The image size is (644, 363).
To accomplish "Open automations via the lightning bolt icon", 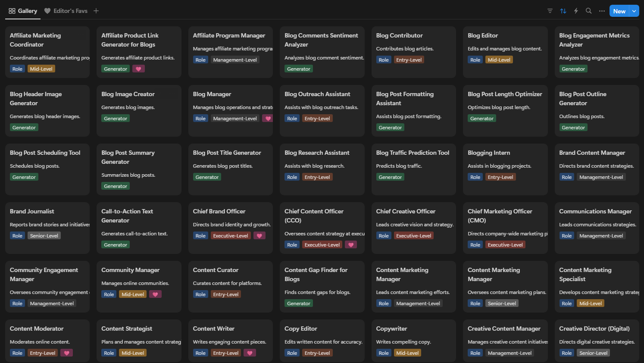I will click(576, 11).
